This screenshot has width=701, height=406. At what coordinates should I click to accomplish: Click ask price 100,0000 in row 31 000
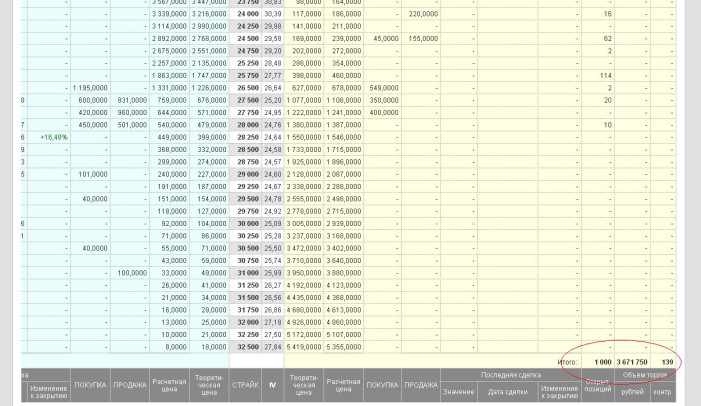[x=132, y=273]
